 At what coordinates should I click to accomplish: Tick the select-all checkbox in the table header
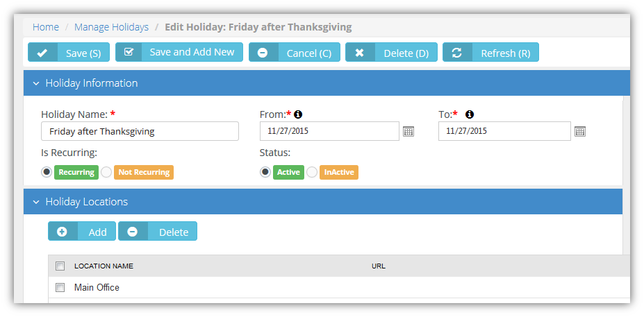pos(60,266)
